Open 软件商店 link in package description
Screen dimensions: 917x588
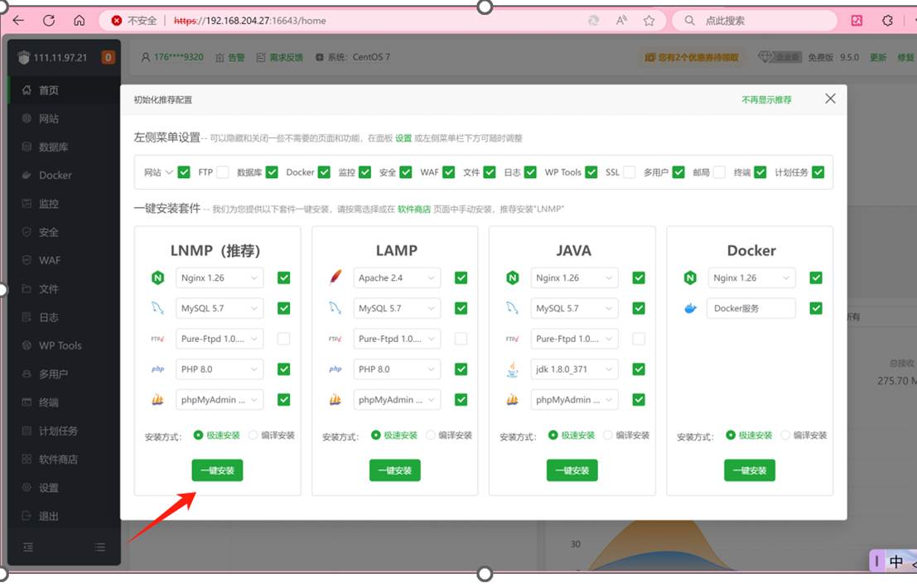413,210
